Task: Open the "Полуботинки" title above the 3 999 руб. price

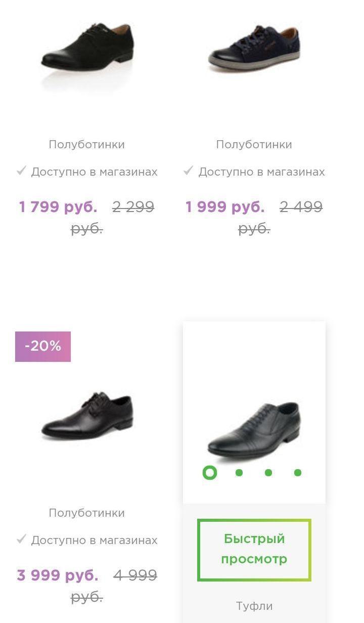Action: pyautogui.click(x=86, y=513)
